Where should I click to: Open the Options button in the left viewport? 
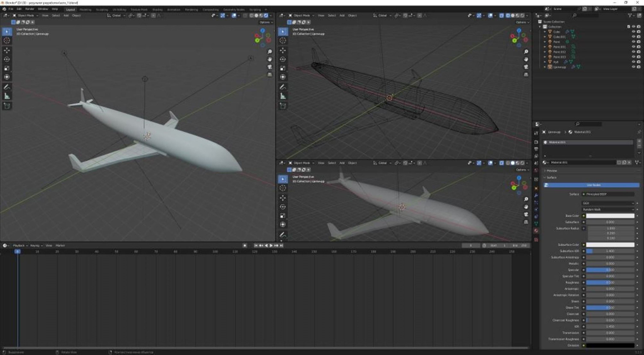pos(266,22)
